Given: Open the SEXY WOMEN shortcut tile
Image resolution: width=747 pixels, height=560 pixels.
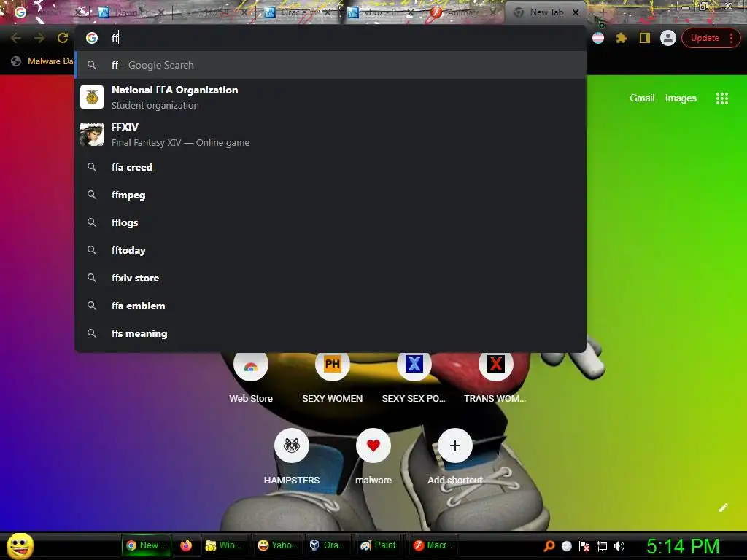Looking at the screenshot, I should 332,378.
